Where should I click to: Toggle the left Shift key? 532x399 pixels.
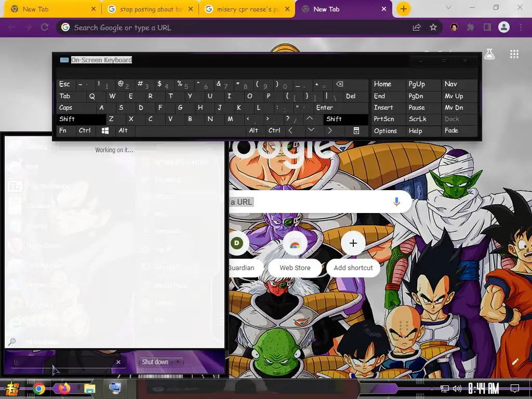click(82, 119)
